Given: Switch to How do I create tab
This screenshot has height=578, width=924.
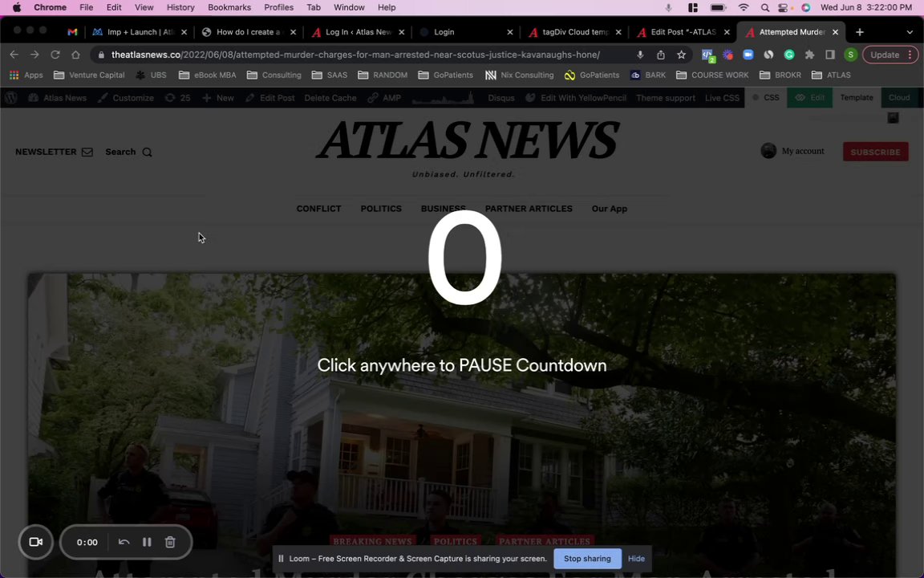Looking at the screenshot, I should 249,32.
